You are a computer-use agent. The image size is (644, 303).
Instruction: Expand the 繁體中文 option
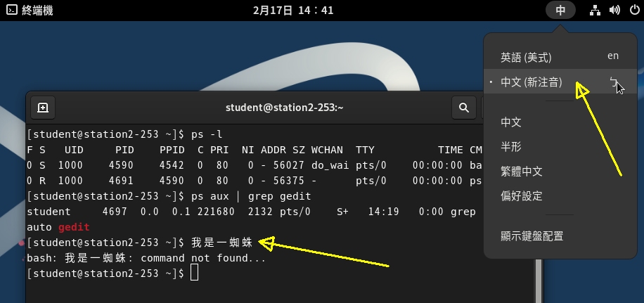tap(521, 172)
